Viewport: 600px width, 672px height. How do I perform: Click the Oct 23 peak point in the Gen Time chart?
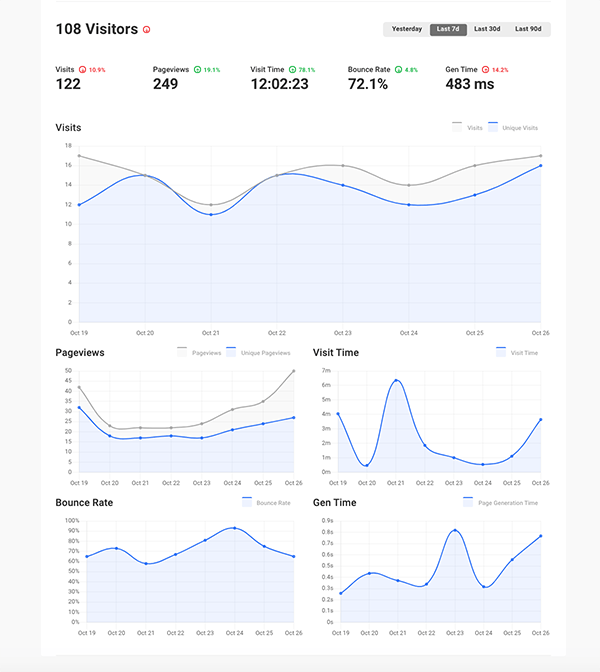click(454, 530)
